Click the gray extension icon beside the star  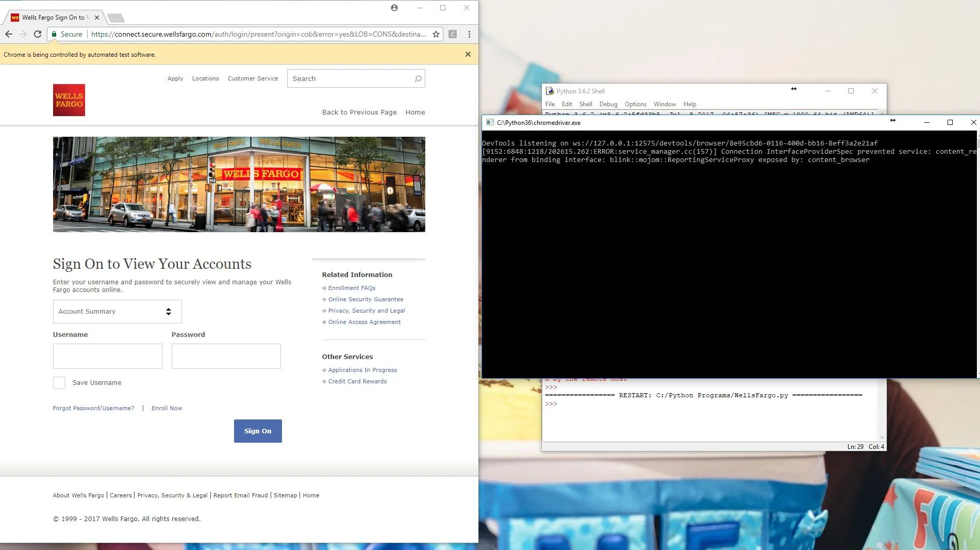(453, 34)
